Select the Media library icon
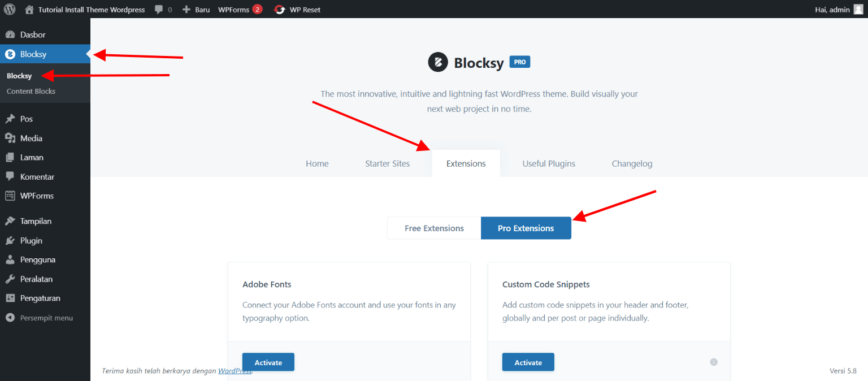The height and width of the screenshot is (381, 868). coord(10,138)
